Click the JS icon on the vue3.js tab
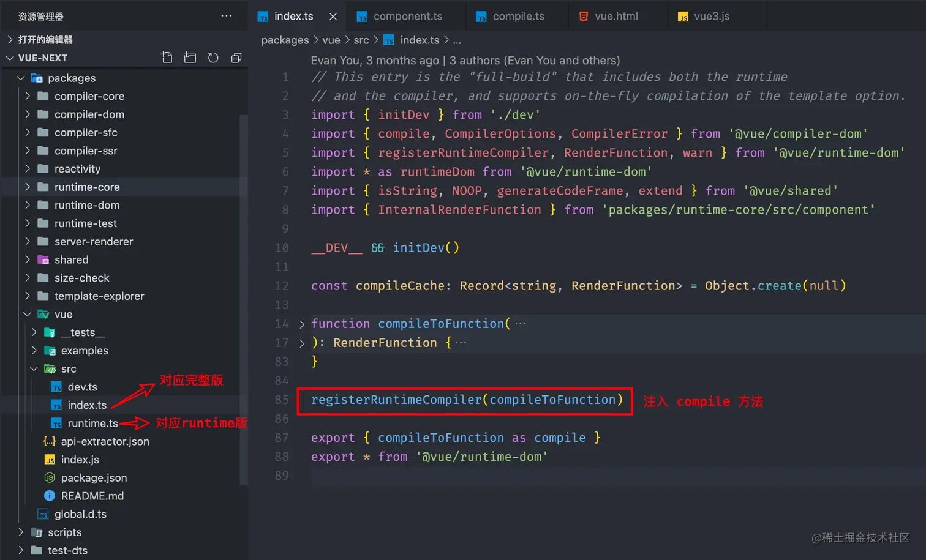The image size is (926, 560). pyautogui.click(x=683, y=17)
